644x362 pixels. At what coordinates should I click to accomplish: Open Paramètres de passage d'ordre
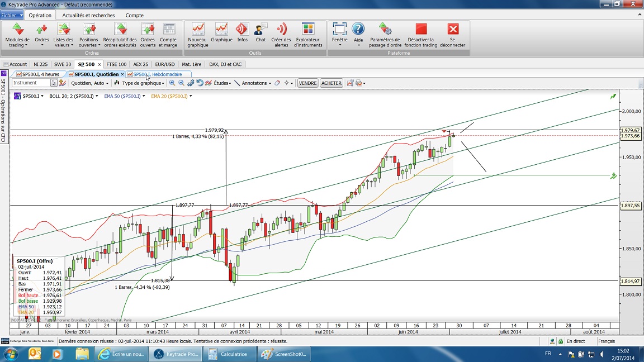pyautogui.click(x=385, y=35)
